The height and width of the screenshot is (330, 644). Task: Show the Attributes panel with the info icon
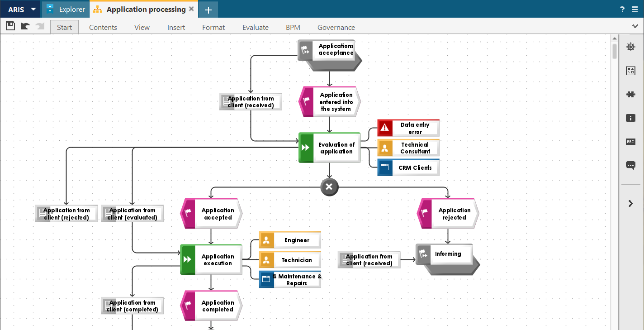tap(630, 118)
